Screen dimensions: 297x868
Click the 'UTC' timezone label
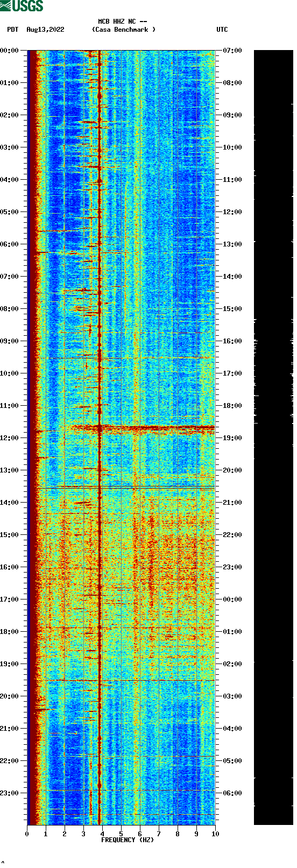tap(222, 30)
